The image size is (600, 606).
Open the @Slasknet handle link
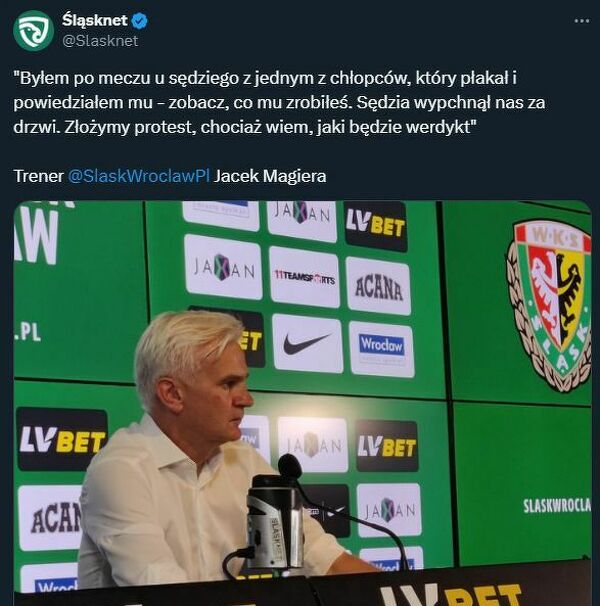(x=100, y=41)
